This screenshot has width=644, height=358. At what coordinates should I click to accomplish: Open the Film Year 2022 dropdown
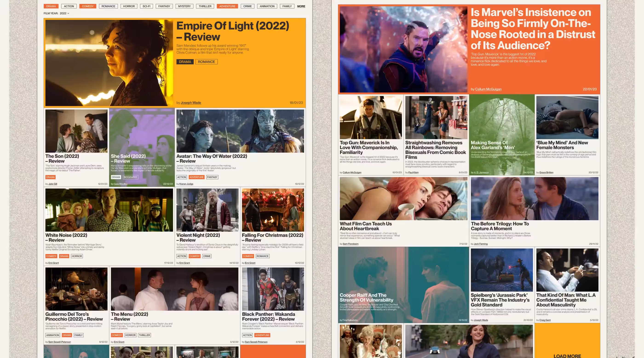pyautogui.click(x=64, y=13)
